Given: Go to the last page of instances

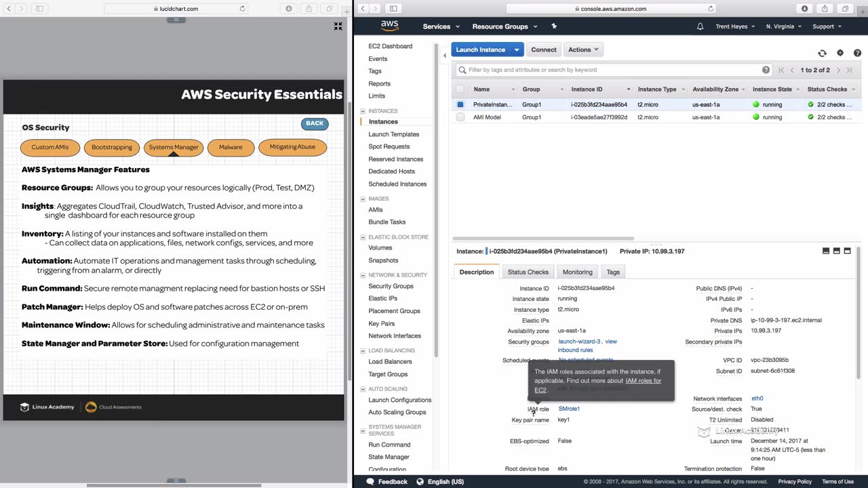Looking at the screenshot, I should (x=849, y=70).
